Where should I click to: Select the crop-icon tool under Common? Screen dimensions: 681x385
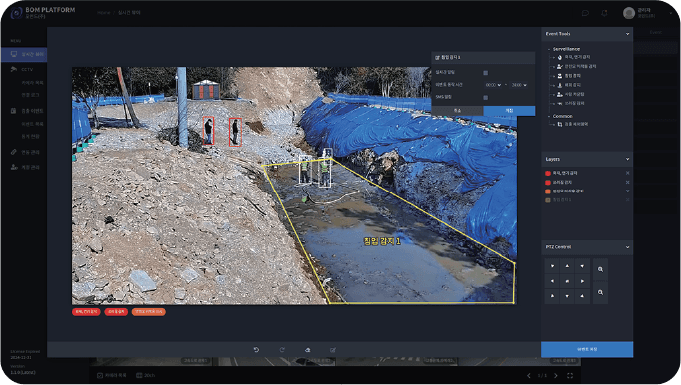[572, 124]
